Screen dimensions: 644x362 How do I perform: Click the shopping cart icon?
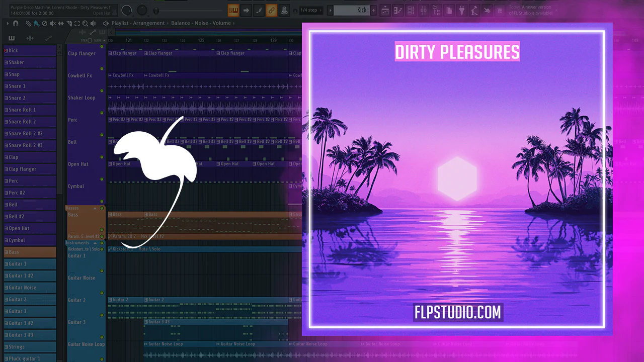[x=500, y=10]
